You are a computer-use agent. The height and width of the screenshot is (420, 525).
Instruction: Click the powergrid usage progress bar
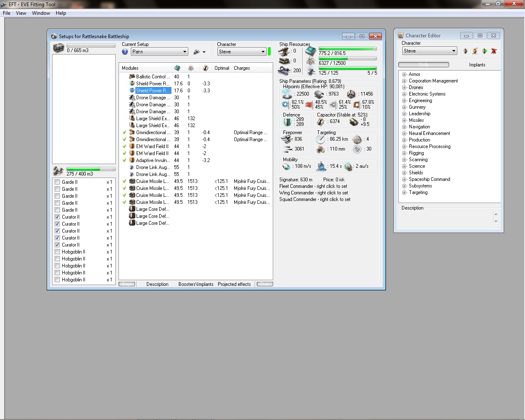pos(348,59)
